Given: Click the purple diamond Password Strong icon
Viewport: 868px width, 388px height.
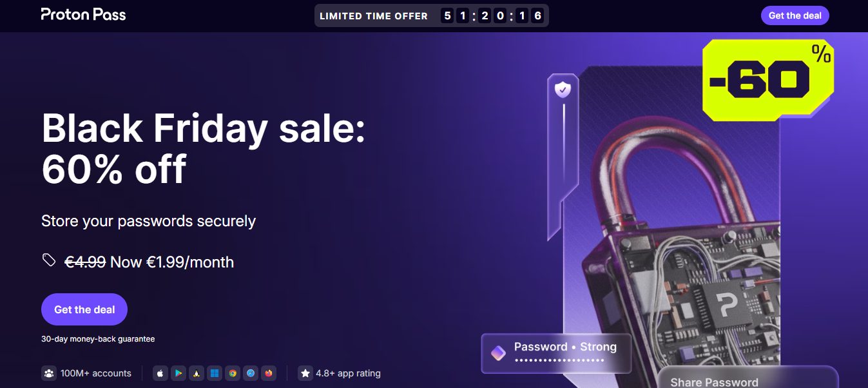Looking at the screenshot, I should click(x=498, y=353).
